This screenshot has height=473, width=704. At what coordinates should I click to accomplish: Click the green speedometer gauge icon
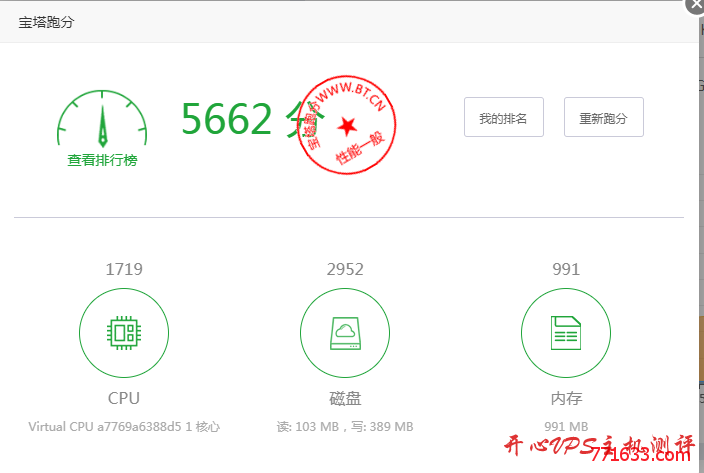(x=102, y=122)
